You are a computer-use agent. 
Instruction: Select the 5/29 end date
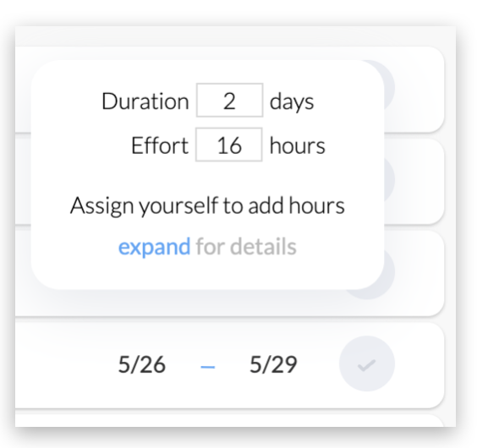[273, 364]
